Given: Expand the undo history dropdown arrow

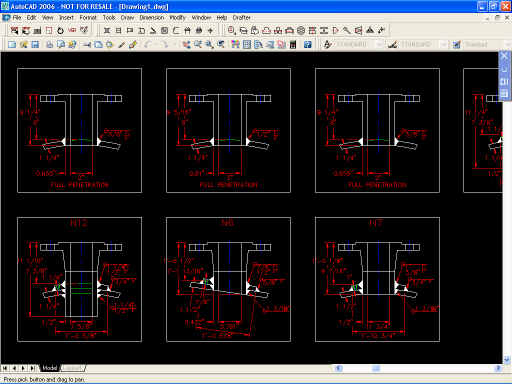Looking at the screenshot, I should (156, 44).
